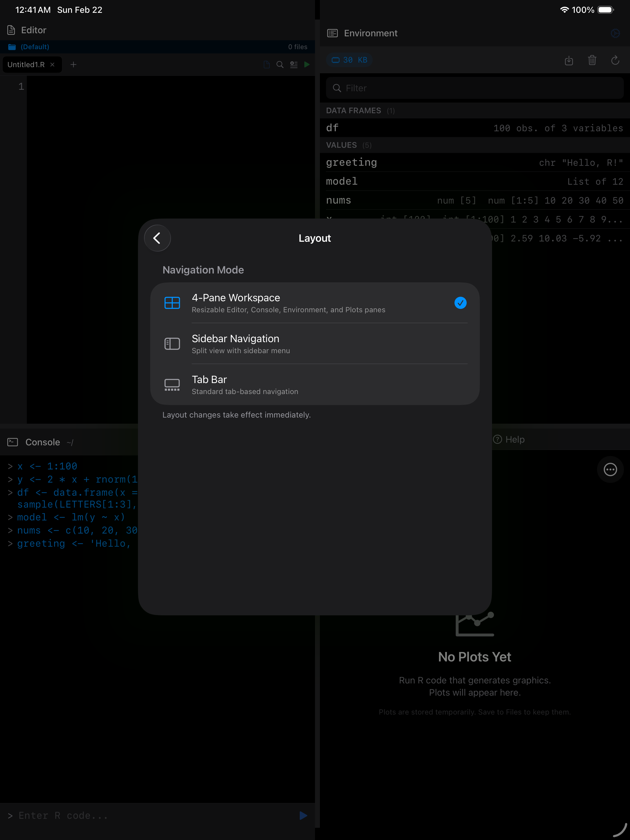Refresh the environment panel
This screenshot has height=840, width=630.
[615, 60]
